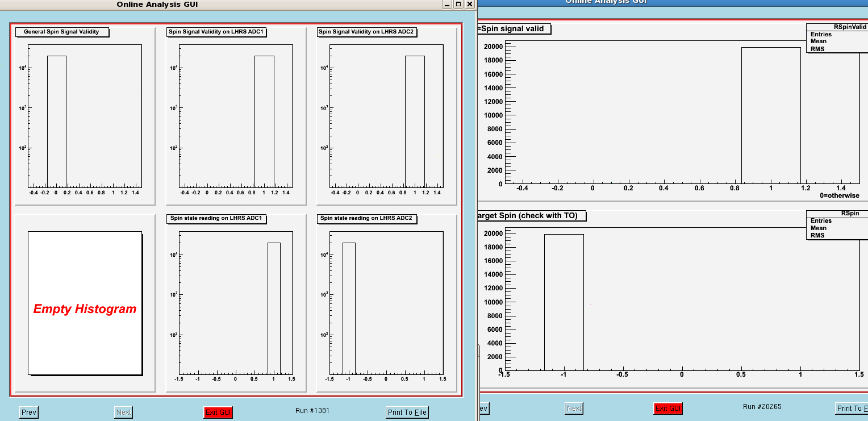The width and height of the screenshot is (868, 421).
Task: Click partially hidden Prev button in Run #20265 window
Action: click(x=484, y=409)
